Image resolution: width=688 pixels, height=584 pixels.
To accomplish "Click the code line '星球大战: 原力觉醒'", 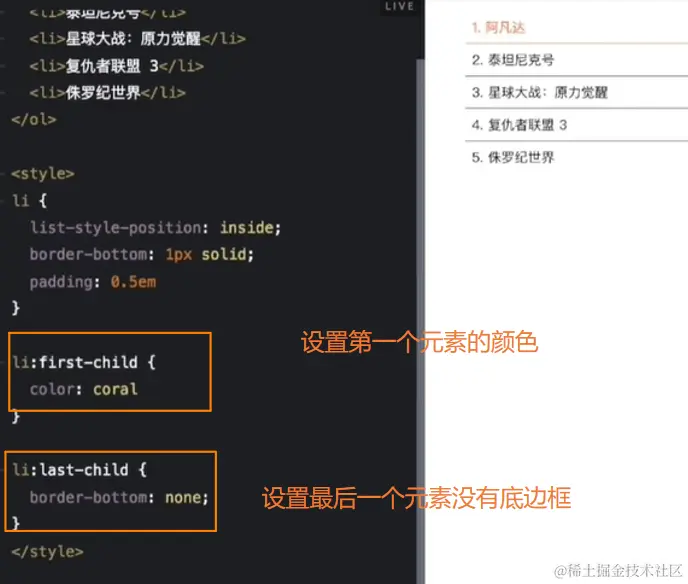I will (137, 39).
